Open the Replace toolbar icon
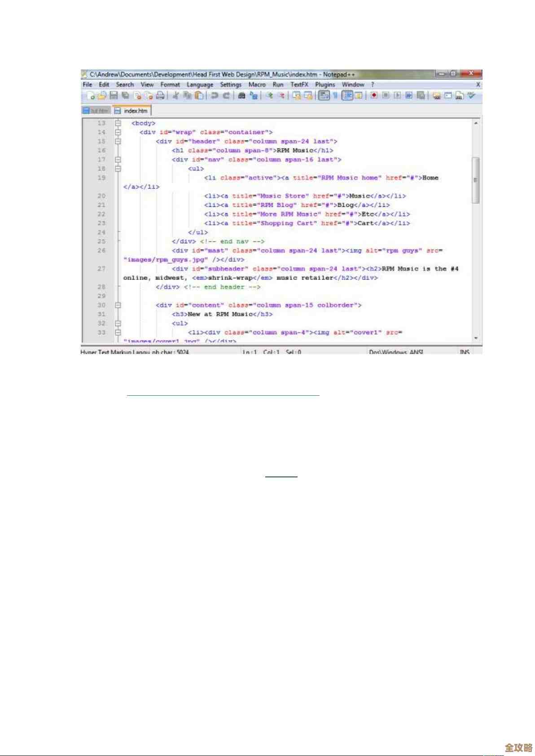Image resolution: width=535 pixels, height=756 pixels. [254, 96]
